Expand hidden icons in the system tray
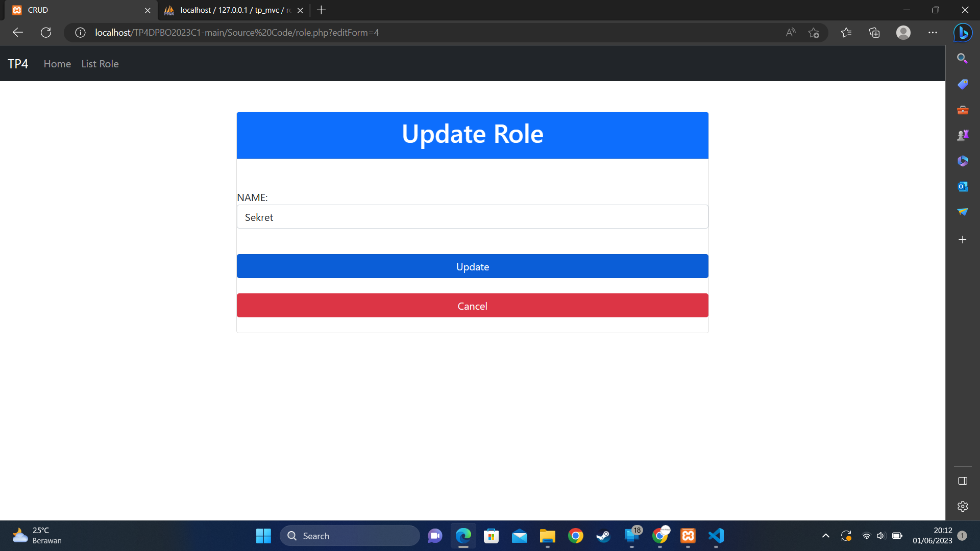 pos(825,536)
